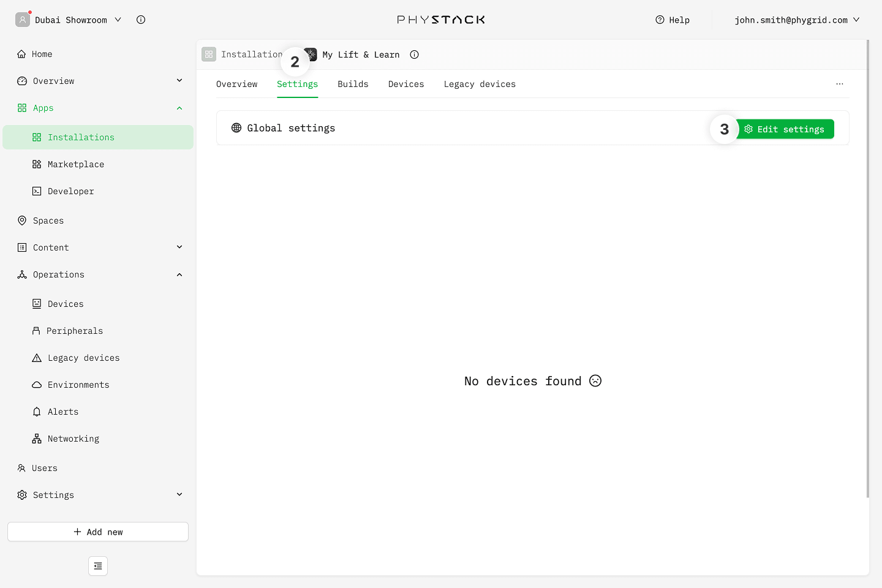Click the Global settings globe icon

(236, 128)
